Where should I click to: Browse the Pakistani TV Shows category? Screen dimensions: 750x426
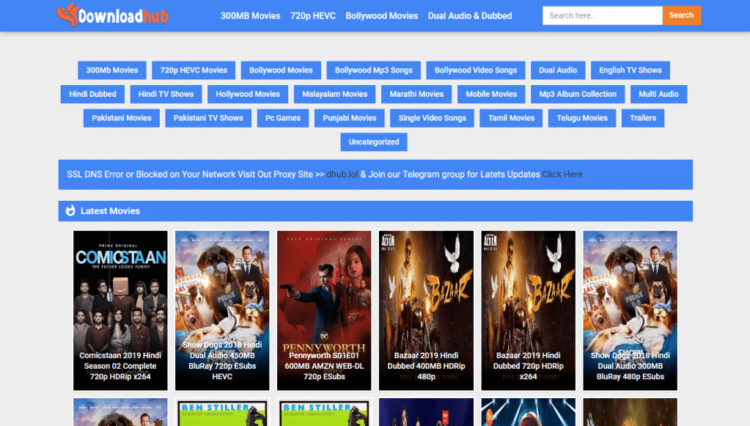click(208, 118)
